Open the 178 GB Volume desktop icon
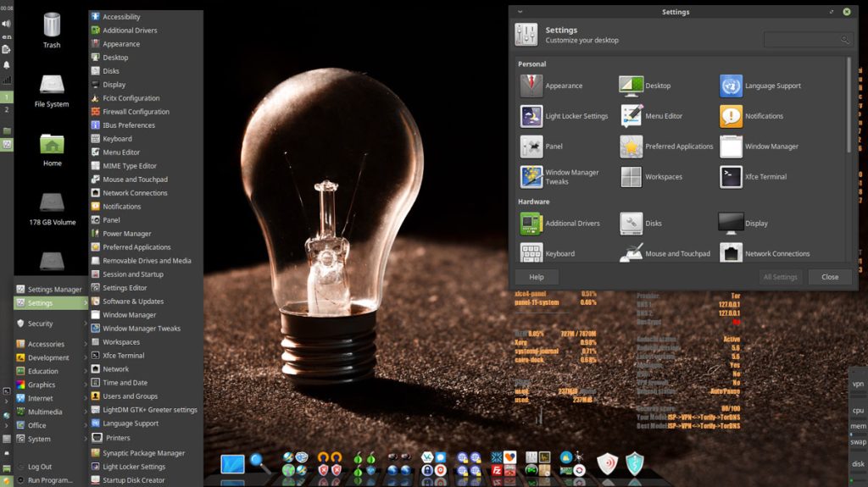Viewport: 868px width, 487px height. (52, 203)
